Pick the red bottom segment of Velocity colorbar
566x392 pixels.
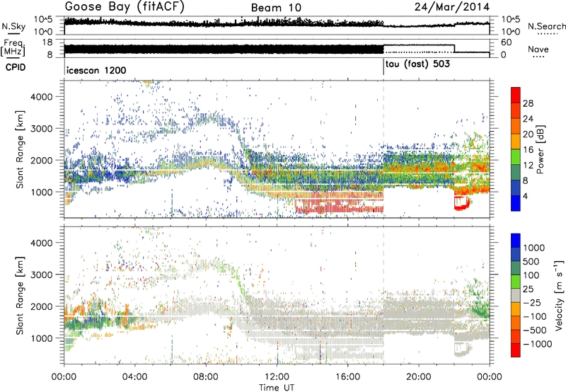coord(516,350)
